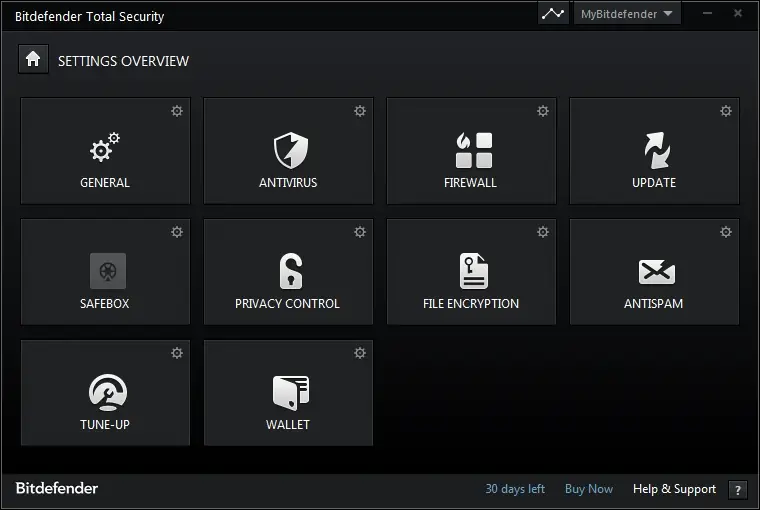Open the Tune-Up gauge icon

(107, 392)
